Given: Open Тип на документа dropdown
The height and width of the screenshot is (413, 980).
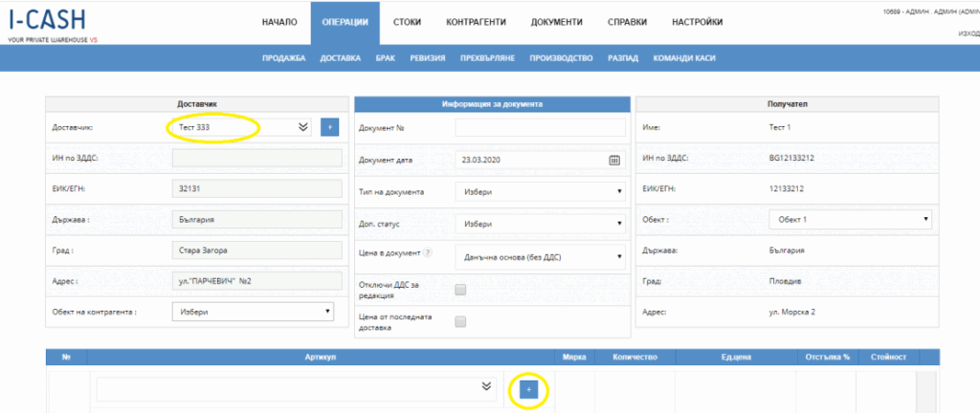Looking at the screenshot, I should [x=540, y=192].
